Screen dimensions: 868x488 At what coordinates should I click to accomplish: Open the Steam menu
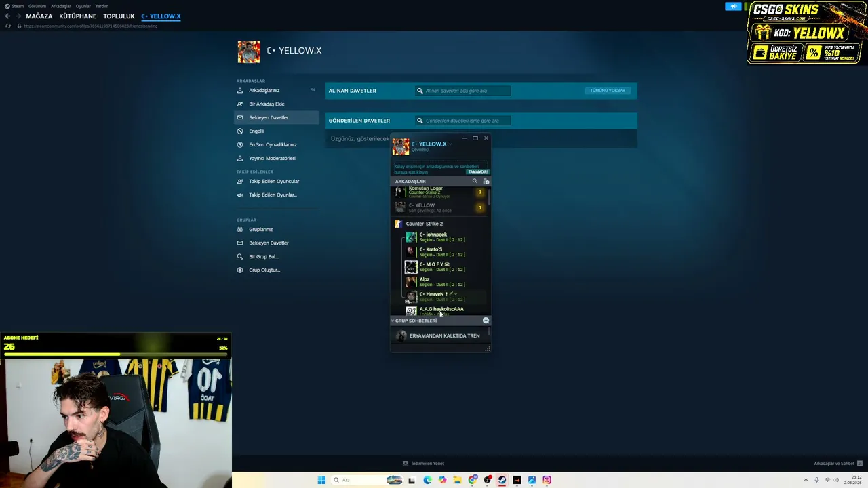click(x=18, y=6)
